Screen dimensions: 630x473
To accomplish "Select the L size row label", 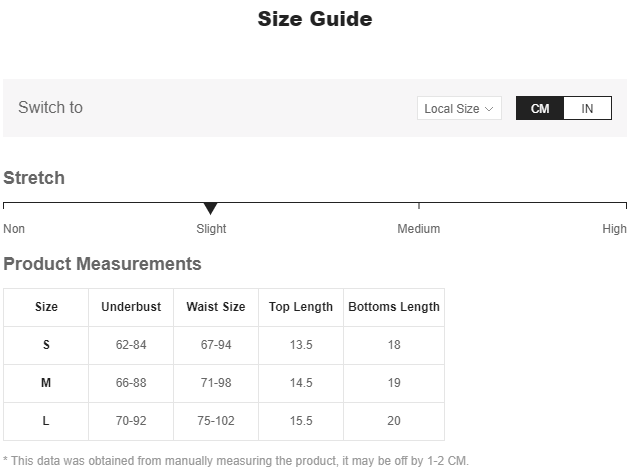I will [x=46, y=421].
